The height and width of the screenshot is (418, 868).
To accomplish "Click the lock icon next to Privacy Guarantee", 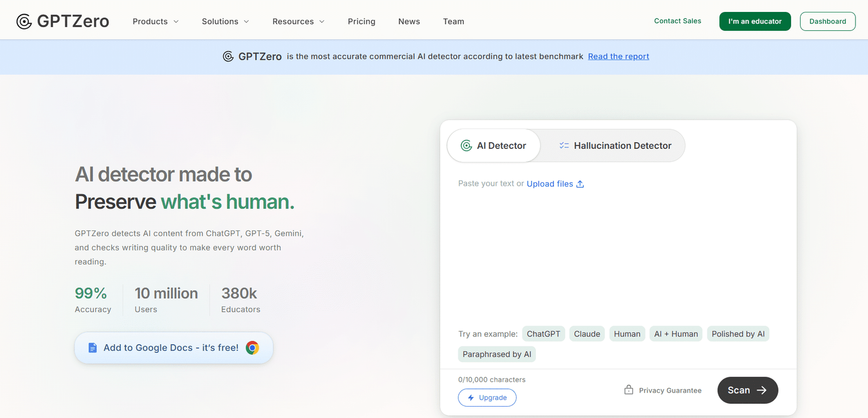I will [x=628, y=390].
